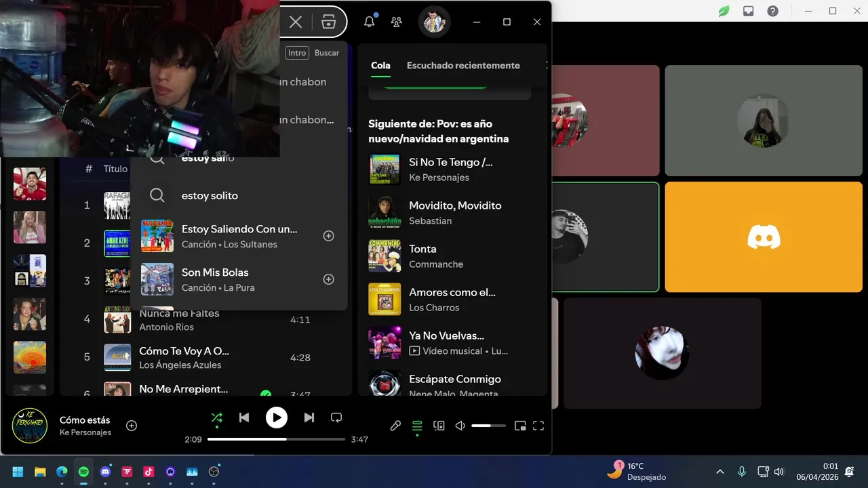Toggle the queue view icon
Screen dimensions: 868x488
point(417,426)
